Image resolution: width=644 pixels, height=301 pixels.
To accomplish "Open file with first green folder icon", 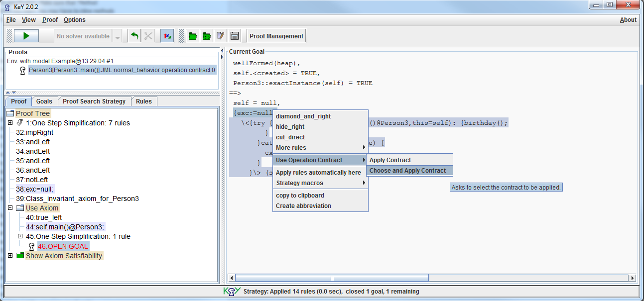I will [193, 36].
